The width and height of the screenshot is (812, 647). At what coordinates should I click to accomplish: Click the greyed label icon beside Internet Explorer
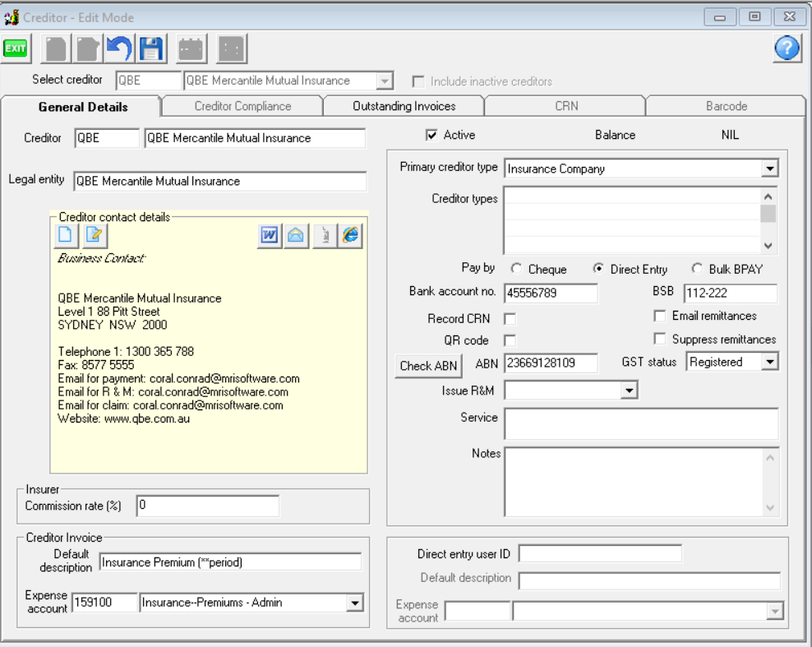tap(325, 236)
